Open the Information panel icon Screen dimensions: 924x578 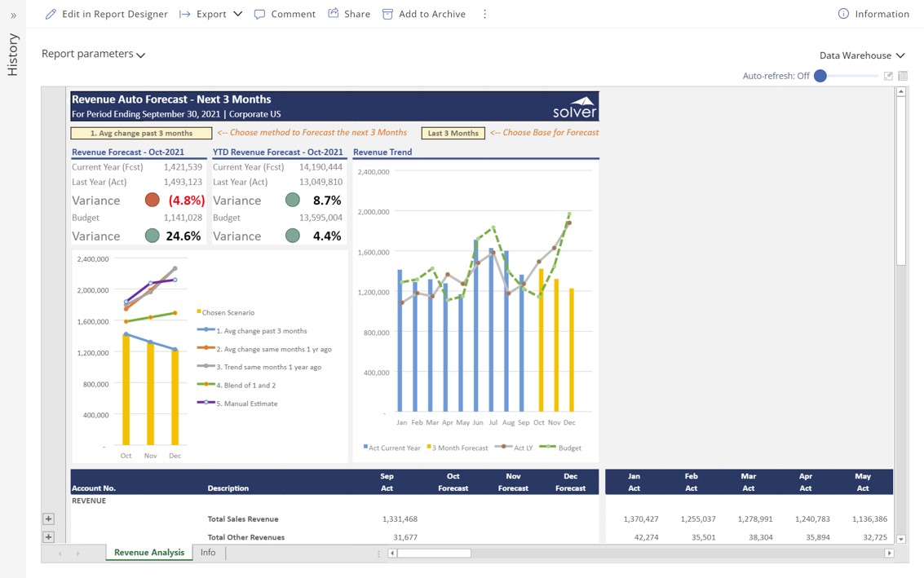pyautogui.click(x=843, y=14)
